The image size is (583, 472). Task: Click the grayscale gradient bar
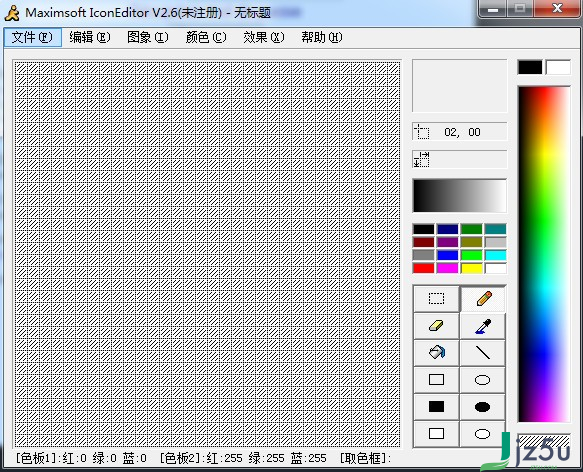coord(460,196)
